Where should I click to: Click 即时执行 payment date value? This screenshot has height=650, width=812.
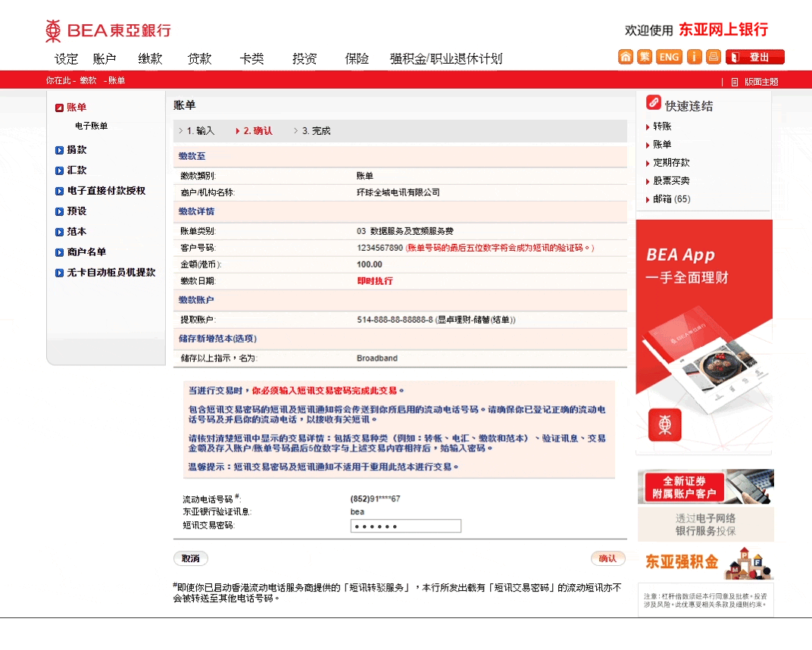(x=375, y=281)
